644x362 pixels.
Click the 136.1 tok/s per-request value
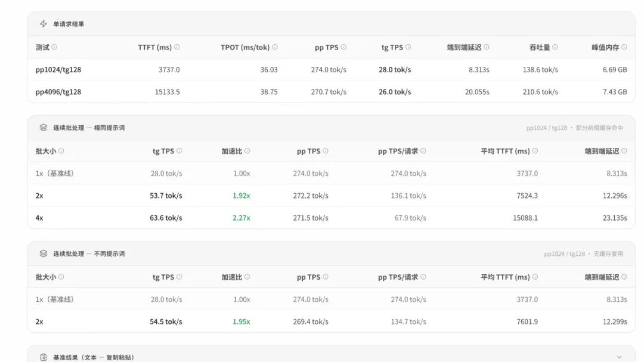pyautogui.click(x=408, y=196)
